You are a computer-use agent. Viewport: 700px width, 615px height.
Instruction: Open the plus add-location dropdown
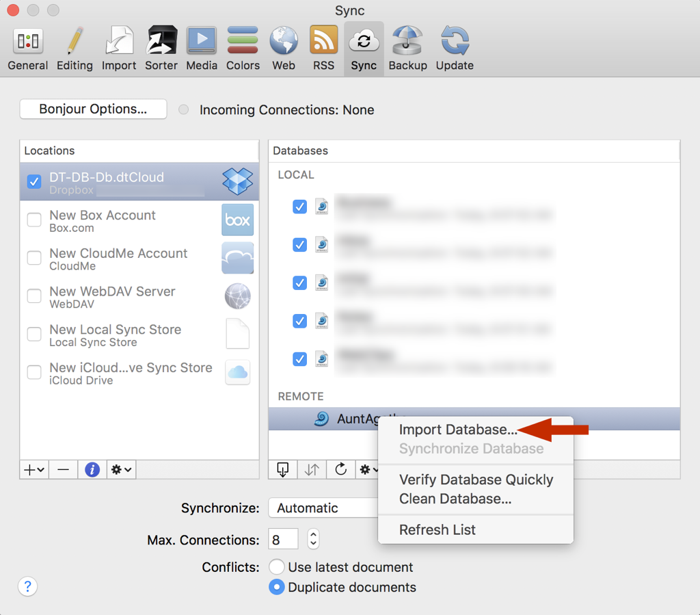[x=34, y=469]
